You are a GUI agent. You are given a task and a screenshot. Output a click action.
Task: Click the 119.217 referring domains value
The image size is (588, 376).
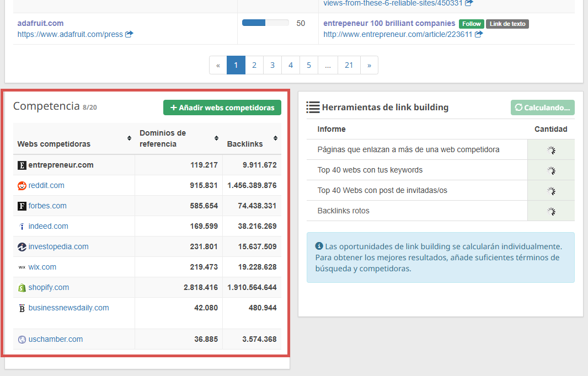tap(204, 165)
